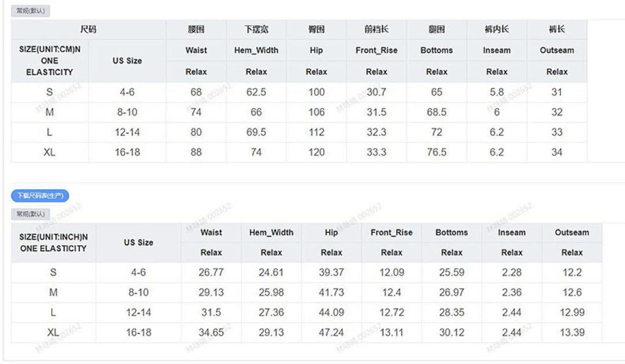The height and width of the screenshot is (364, 625).
Task: Click the 28.35 Bottoms value for size L
Action: [452, 313]
